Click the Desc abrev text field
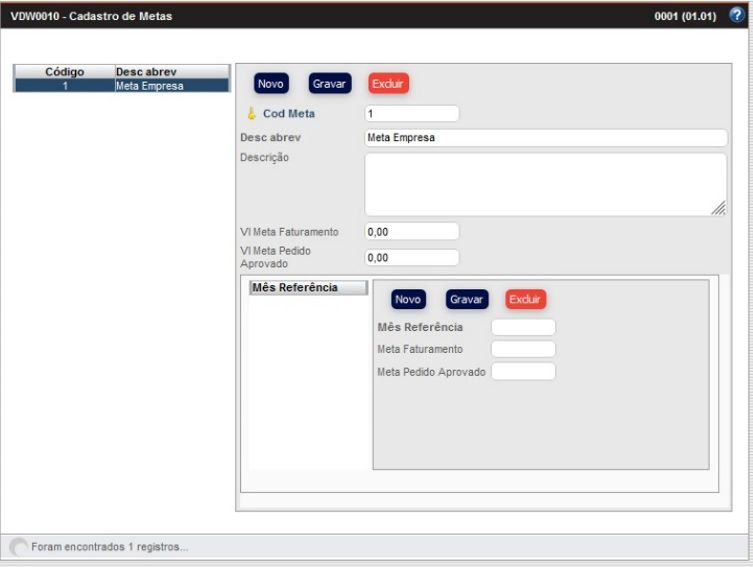 [545, 138]
